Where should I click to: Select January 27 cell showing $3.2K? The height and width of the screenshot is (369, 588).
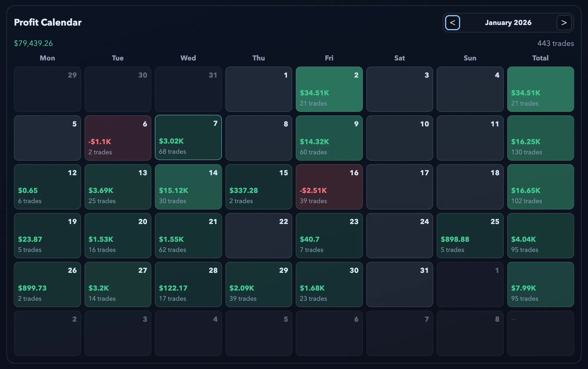[x=118, y=284]
